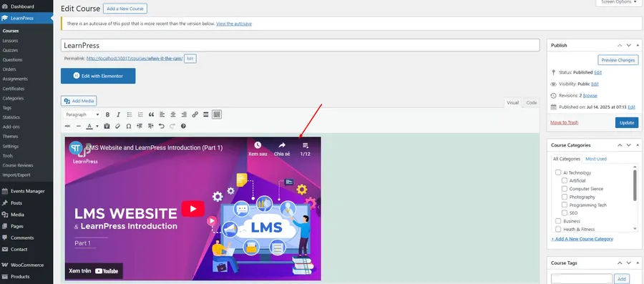Clear formatting with the eraser icon
This screenshot has height=284, width=644.
tap(117, 126)
